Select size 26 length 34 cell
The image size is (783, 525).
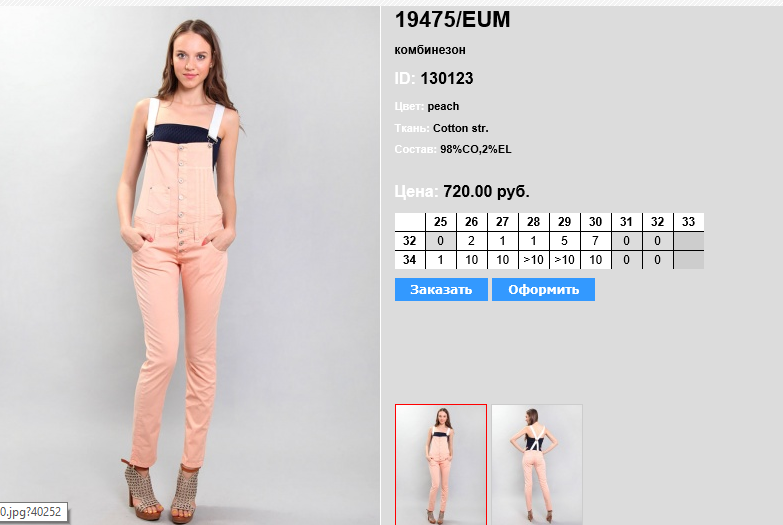pos(471,260)
